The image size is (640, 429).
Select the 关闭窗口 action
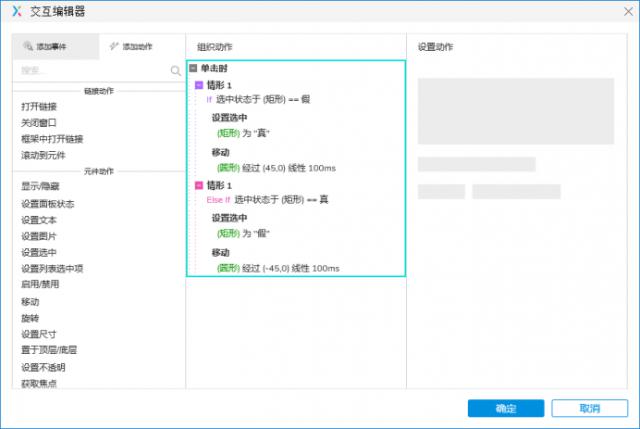39,122
